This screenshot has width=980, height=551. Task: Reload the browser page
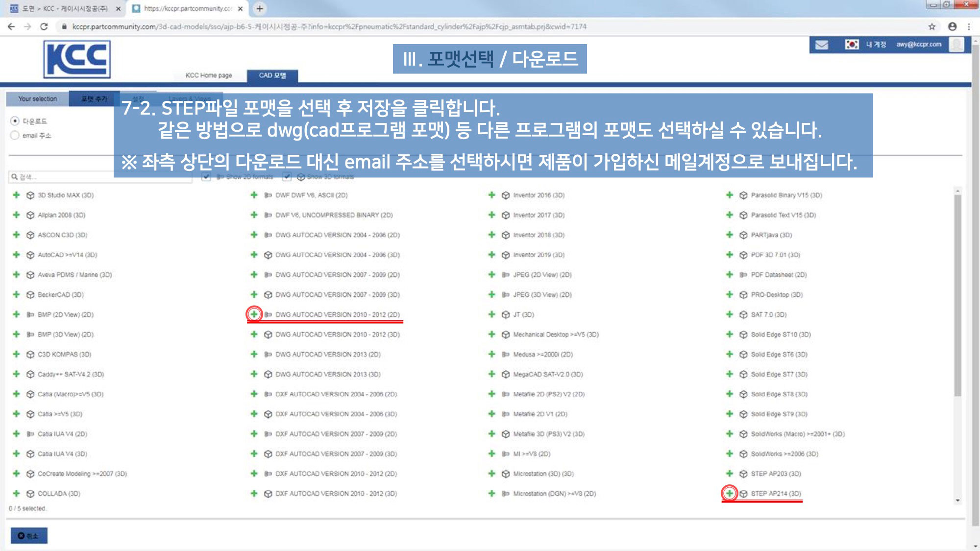pos(44,26)
